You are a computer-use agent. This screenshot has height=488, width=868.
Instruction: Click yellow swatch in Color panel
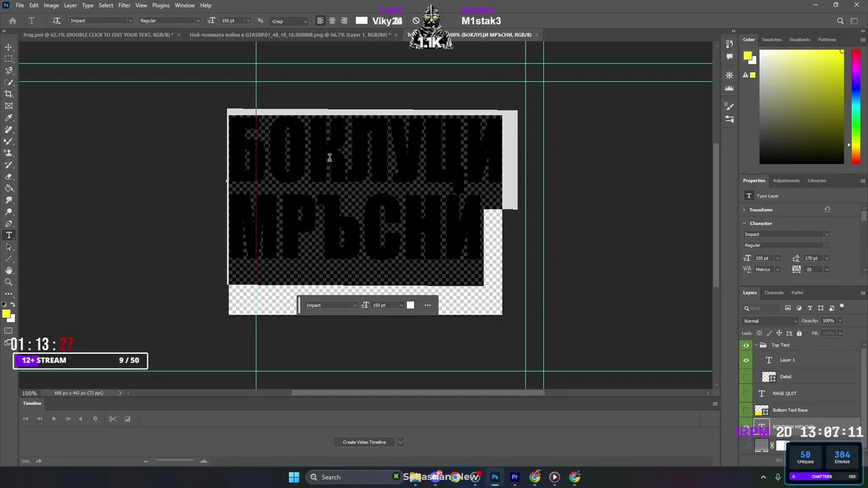(x=747, y=56)
